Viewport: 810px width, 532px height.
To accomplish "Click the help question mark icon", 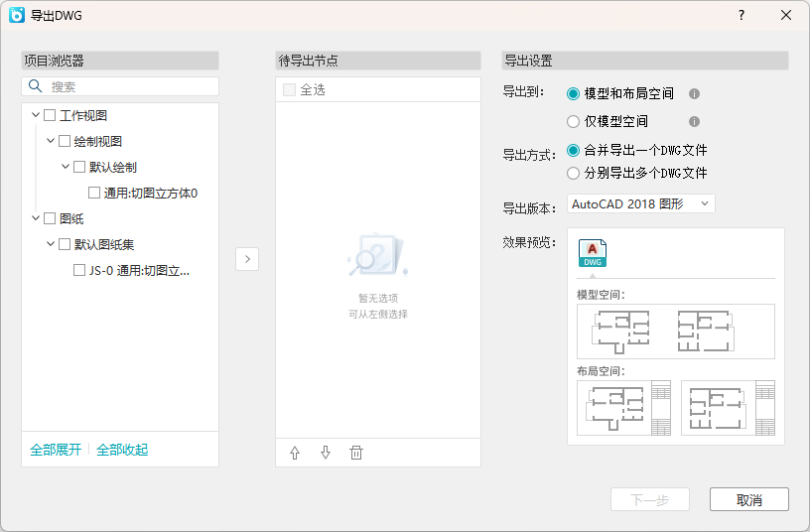I will pos(742,15).
